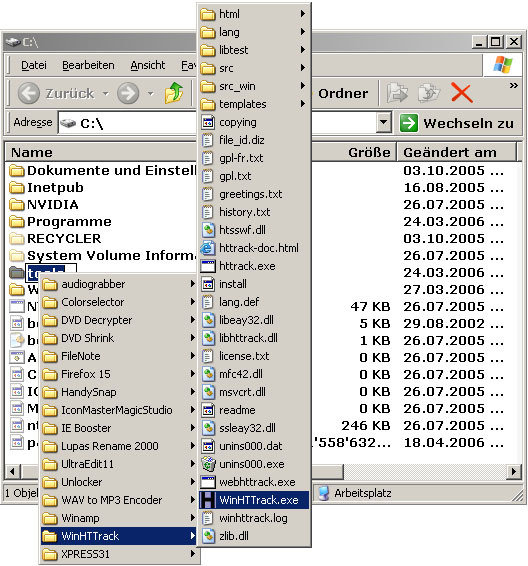
Task: Click the unins000.exe recycle icon
Action: (x=208, y=464)
